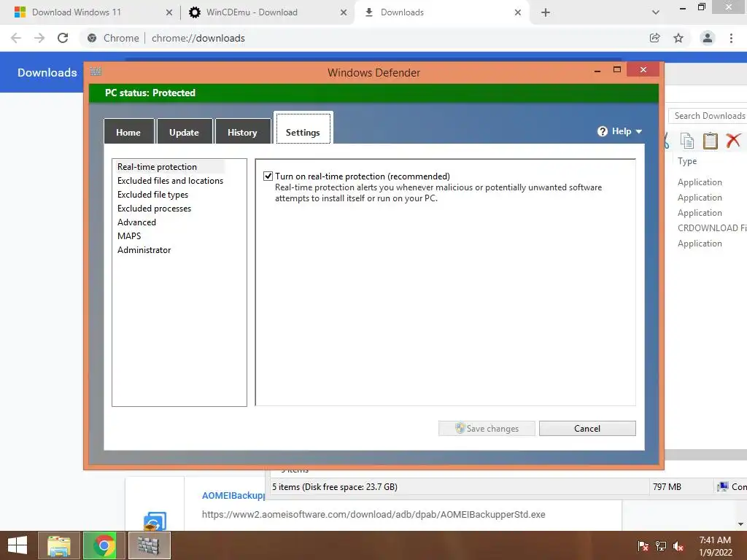Open Chrome profile avatar menu
747x560 pixels.
pos(708,38)
